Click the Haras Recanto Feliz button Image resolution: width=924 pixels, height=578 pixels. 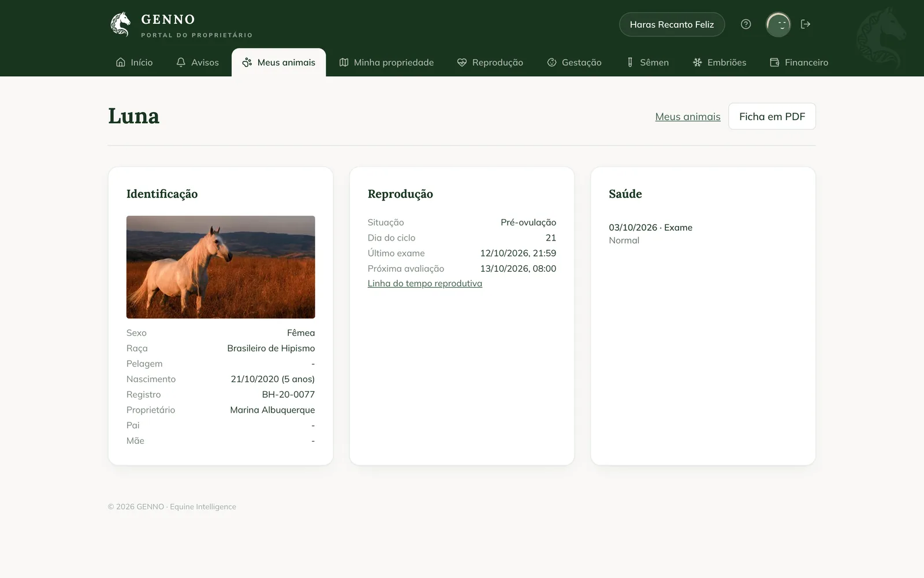tap(672, 24)
